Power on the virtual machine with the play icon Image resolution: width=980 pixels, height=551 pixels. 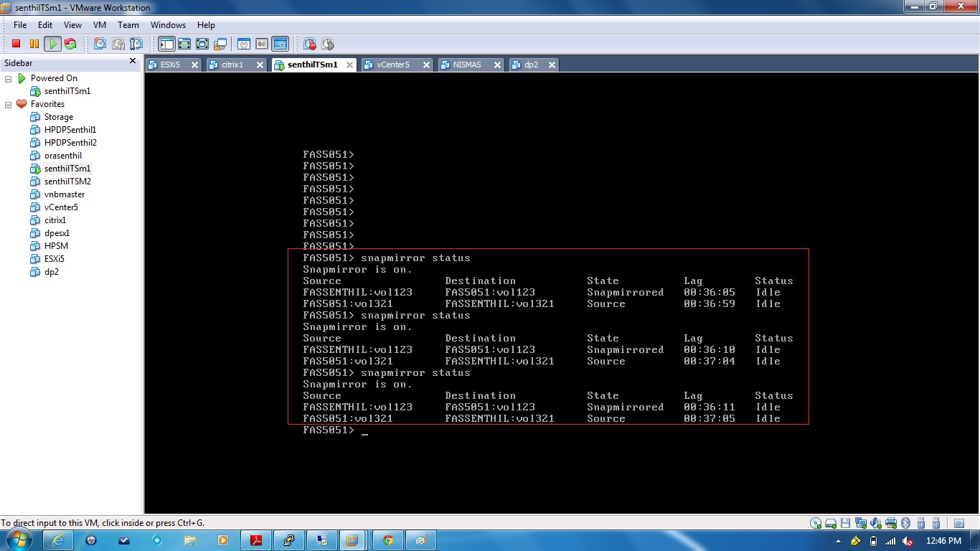point(52,44)
